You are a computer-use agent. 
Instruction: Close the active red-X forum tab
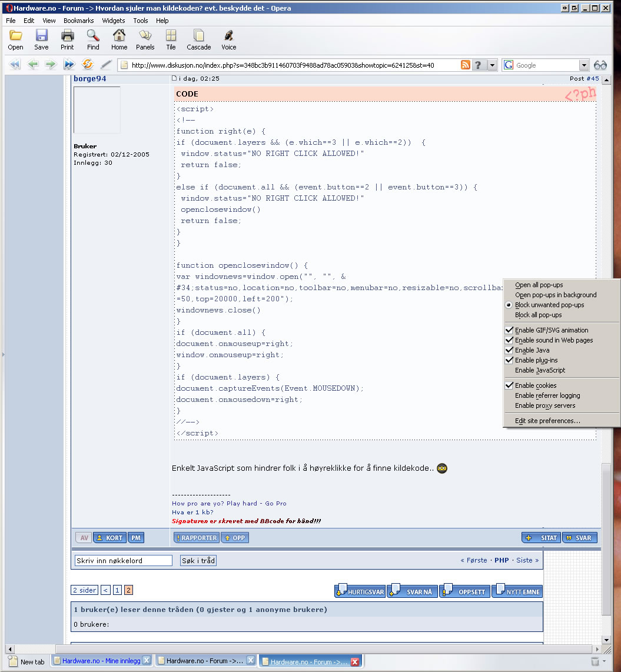click(355, 662)
